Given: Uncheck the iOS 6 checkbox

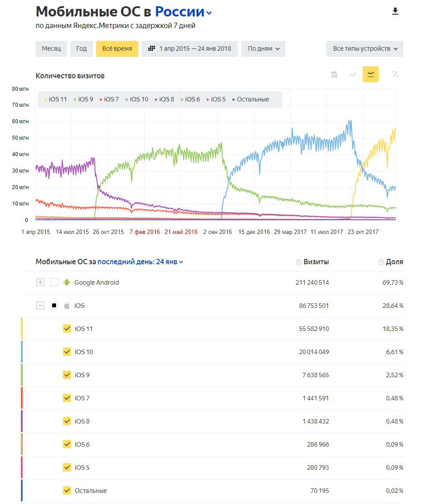Looking at the screenshot, I should tap(67, 444).
